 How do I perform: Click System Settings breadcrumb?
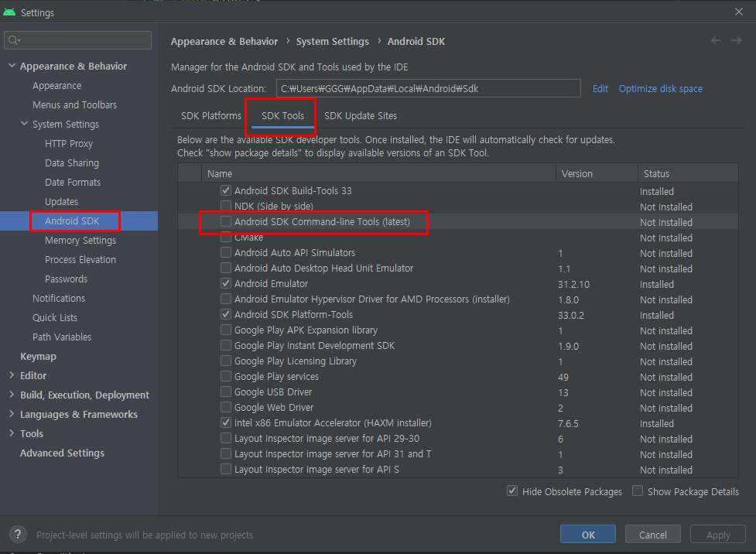tap(332, 42)
